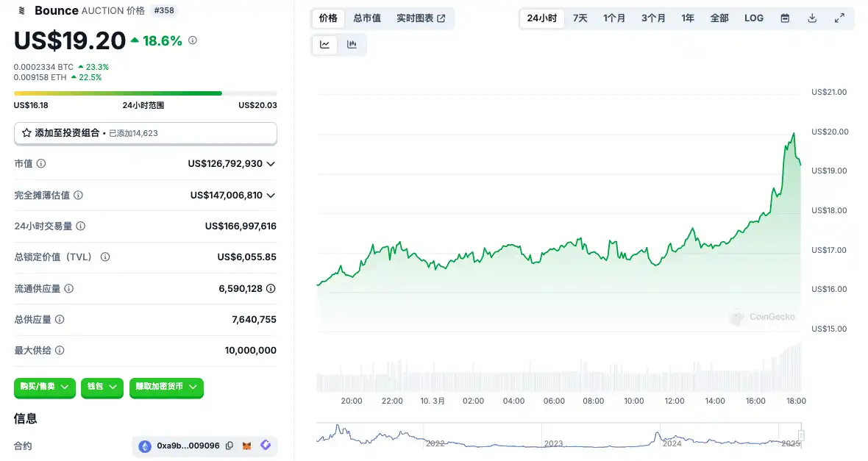Viewport: 868px width, 461px height.
Task: Click the 已添加14,623 count text
Action: 133,133
